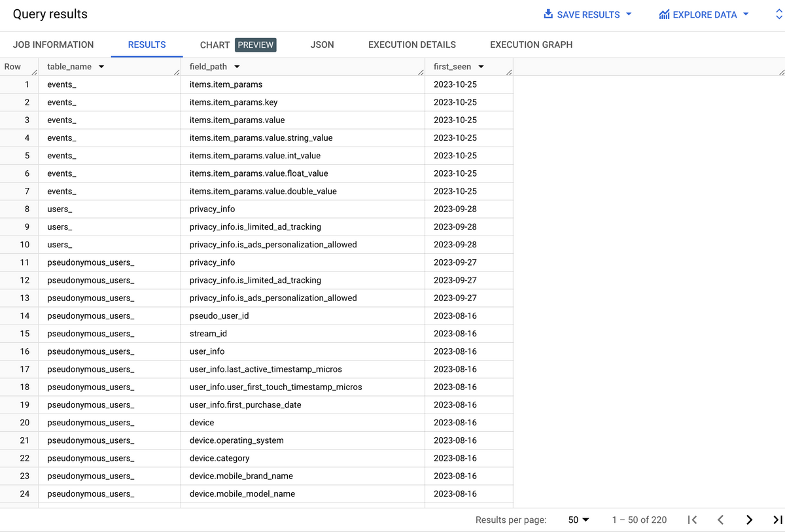Open the EXECUTION GRAPH tab
The width and height of the screenshot is (785, 532).
click(531, 44)
